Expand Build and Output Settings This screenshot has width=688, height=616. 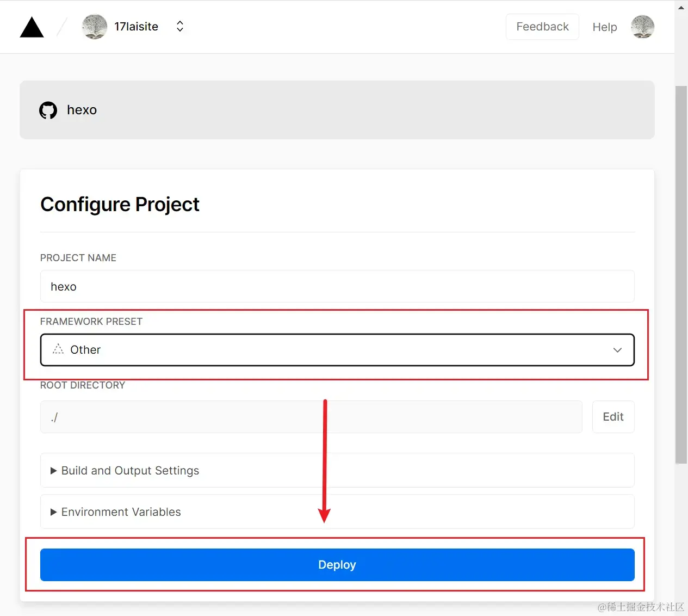[x=130, y=470]
